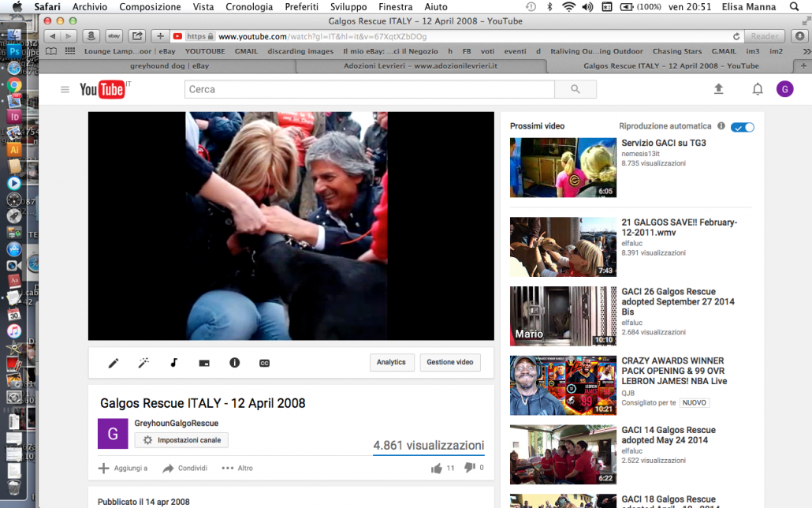Open the Preferiti menu
The image size is (812, 508).
click(x=301, y=7)
